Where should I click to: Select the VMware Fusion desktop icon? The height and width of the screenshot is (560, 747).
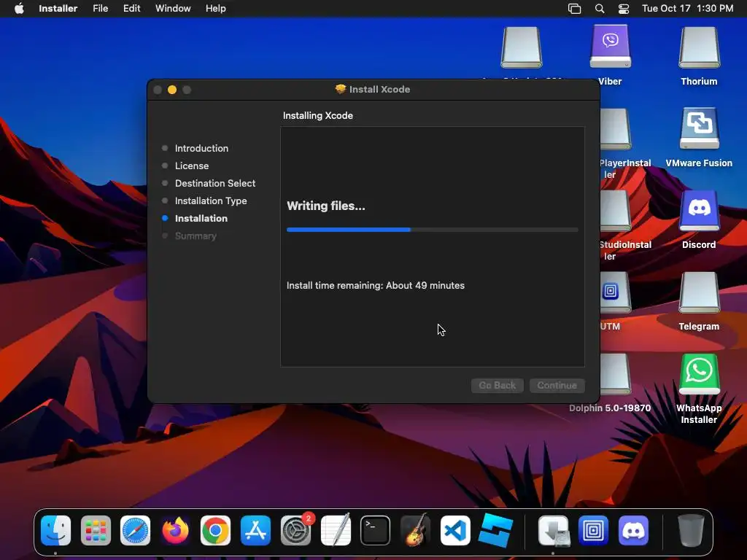pos(699,128)
